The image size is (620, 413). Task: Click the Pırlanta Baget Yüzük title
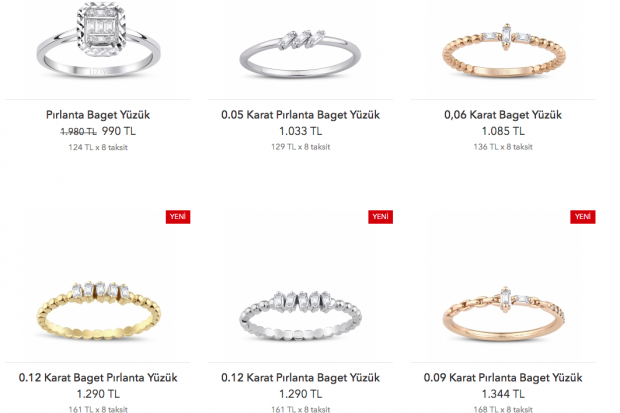(98, 115)
